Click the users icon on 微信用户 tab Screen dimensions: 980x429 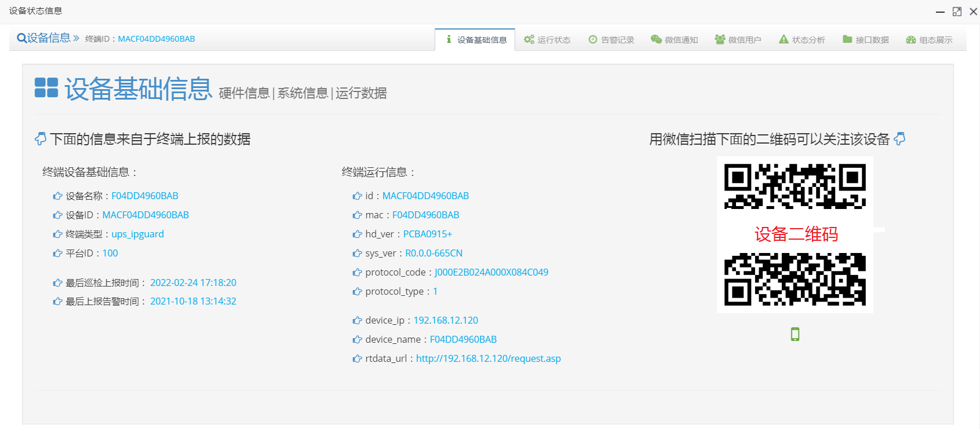[x=720, y=39]
